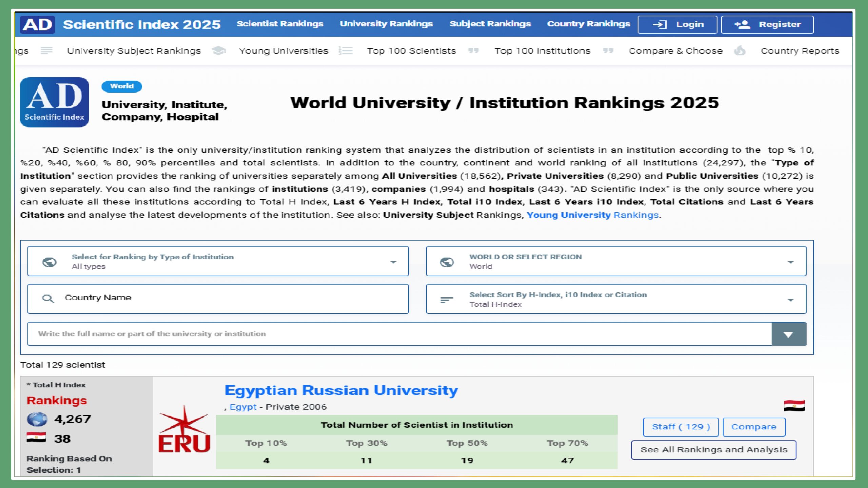The image size is (868, 488).
Task: Open the World or Select Region dropdown
Action: pos(616,261)
